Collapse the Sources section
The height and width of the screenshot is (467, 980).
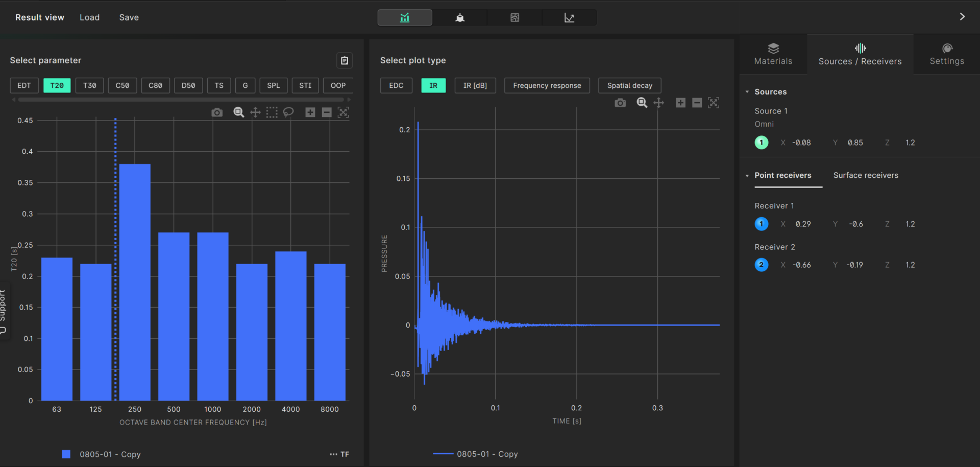pos(747,92)
